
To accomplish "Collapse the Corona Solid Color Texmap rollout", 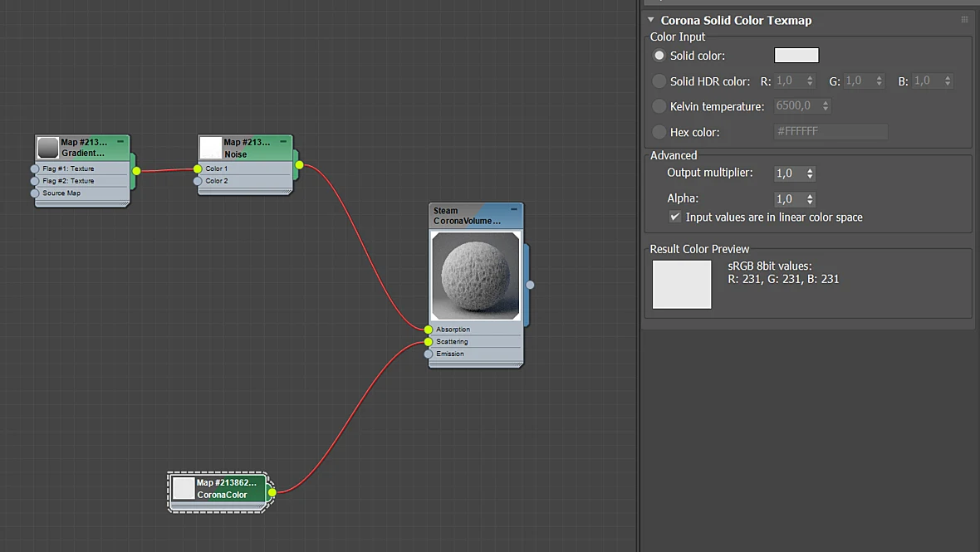I will click(x=650, y=20).
